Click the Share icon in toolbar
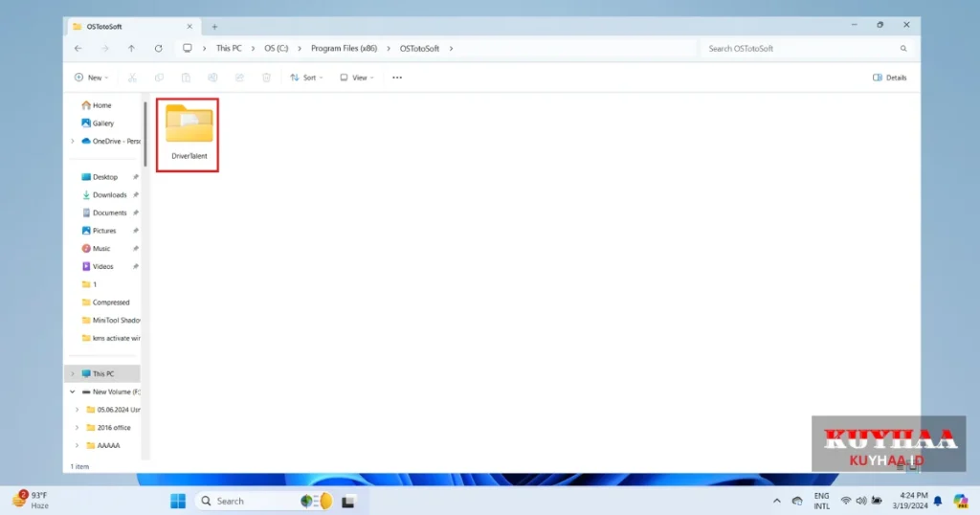980x515 pixels. tap(239, 78)
